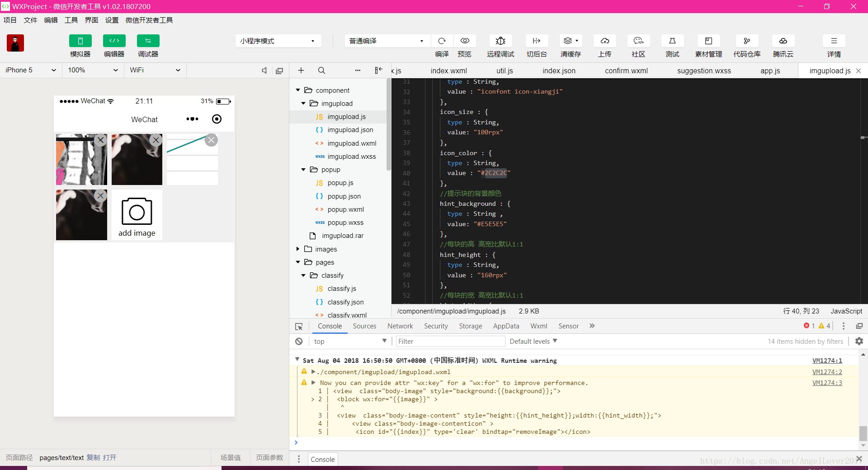This screenshot has height=470, width=868.
Task: Collapse the file tree panel
Action: (x=378, y=70)
